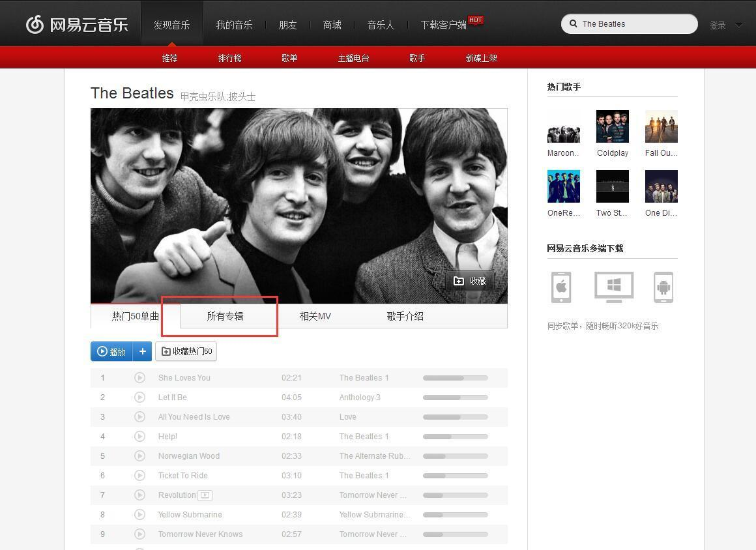The height and width of the screenshot is (550, 756).
Task: Play the song She Loves You
Action: coord(139,378)
